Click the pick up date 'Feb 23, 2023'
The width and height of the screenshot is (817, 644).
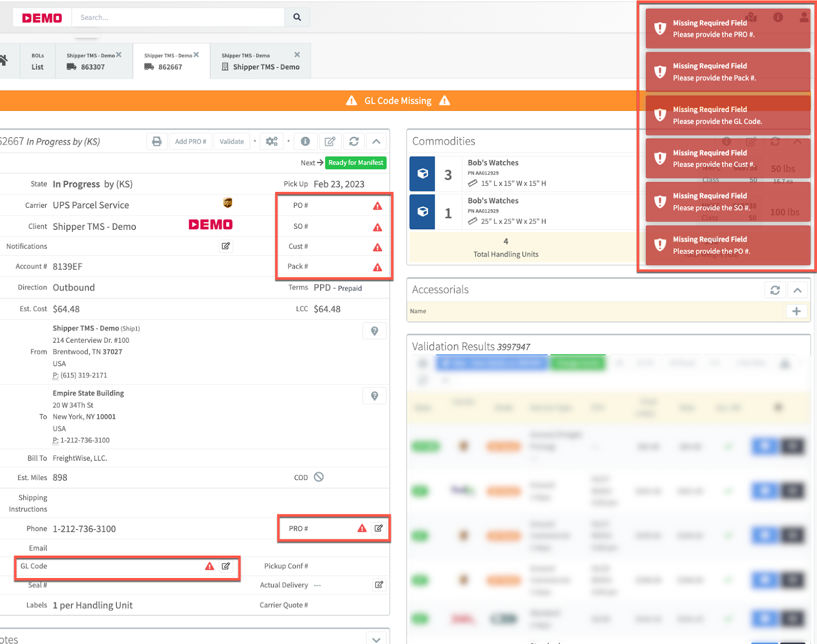(339, 184)
